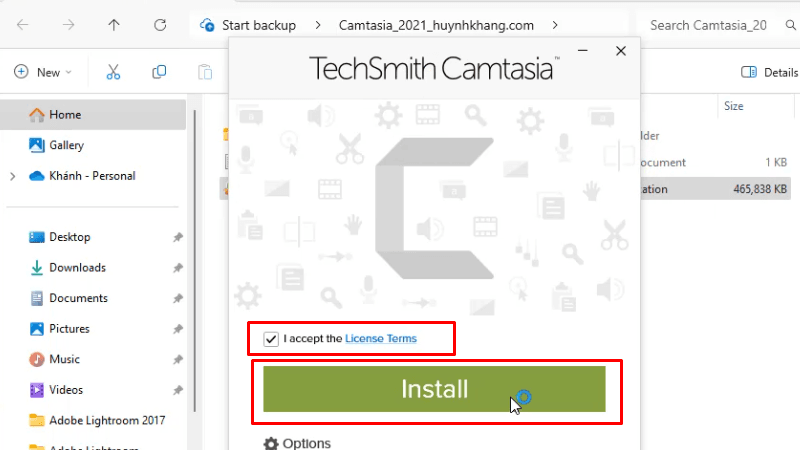800x450 pixels.
Task: Sort files by the Size column header
Action: click(x=733, y=105)
